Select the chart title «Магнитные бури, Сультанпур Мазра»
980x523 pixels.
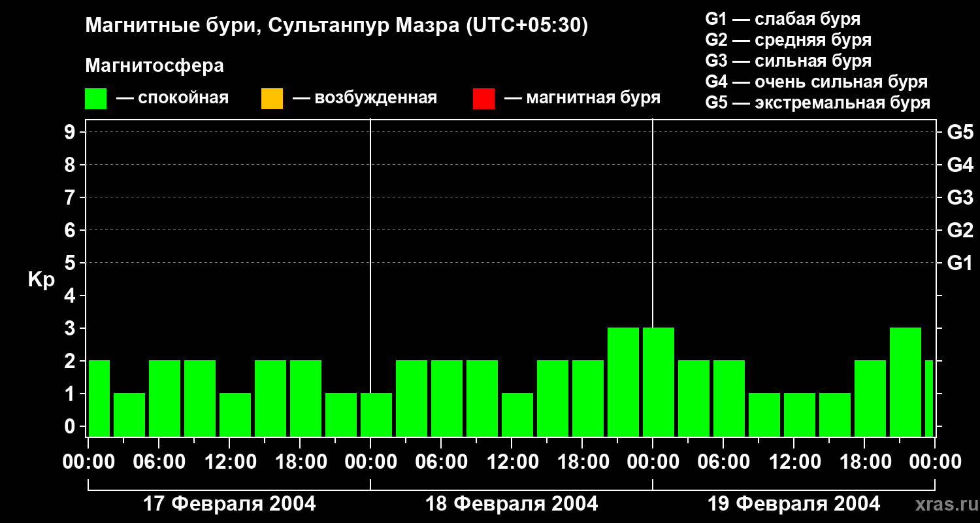[272, 26]
